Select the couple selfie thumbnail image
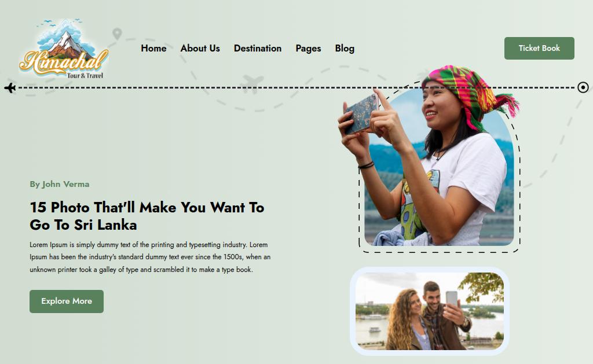 (x=430, y=311)
